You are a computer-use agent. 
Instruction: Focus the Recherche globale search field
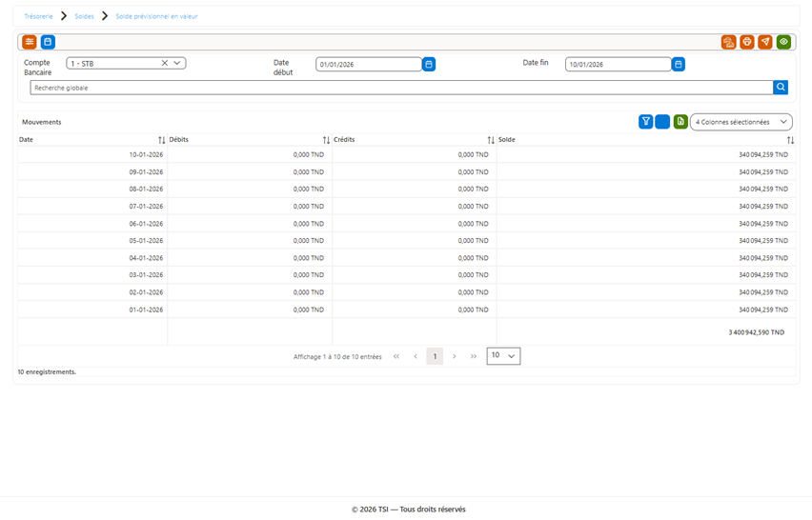(401, 88)
